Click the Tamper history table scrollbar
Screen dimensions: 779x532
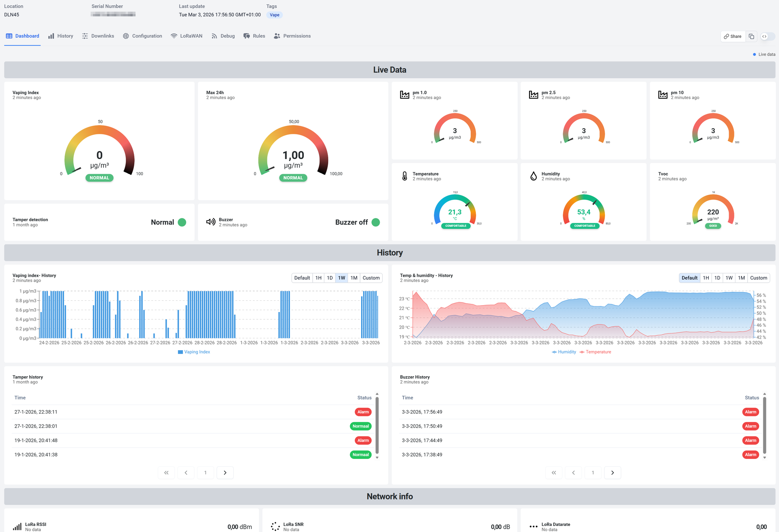(377, 425)
